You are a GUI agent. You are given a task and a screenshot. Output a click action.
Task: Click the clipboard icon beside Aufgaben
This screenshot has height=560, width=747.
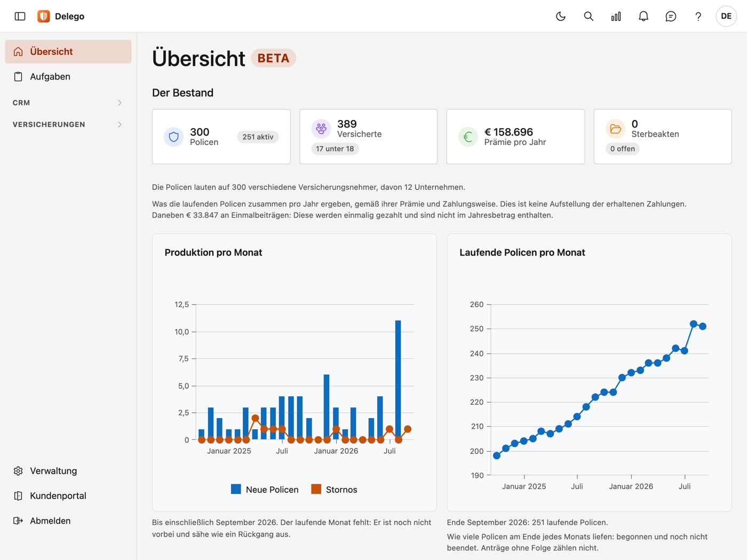(x=18, y=77)
